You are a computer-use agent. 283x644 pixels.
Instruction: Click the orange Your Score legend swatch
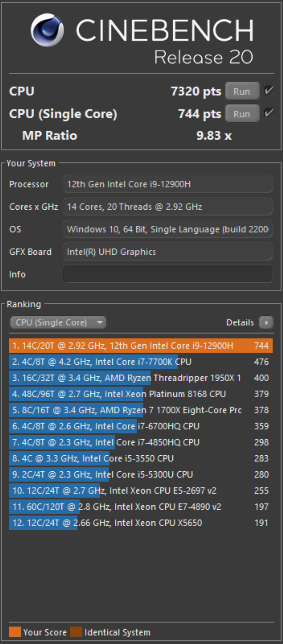[x=15, y=632]
